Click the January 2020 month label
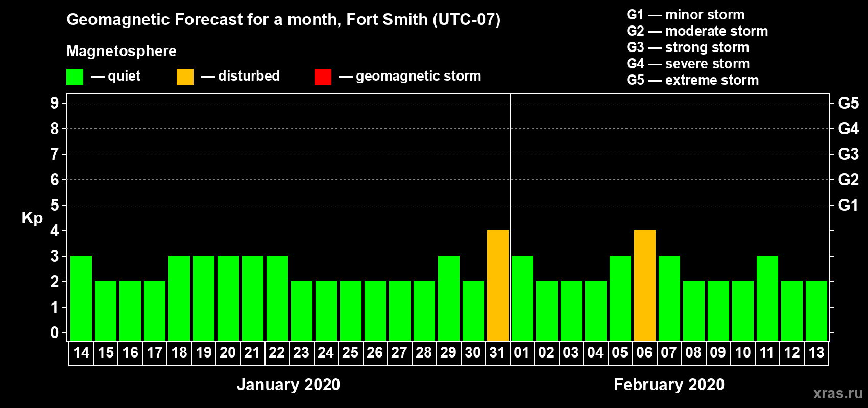 (288, 385)
